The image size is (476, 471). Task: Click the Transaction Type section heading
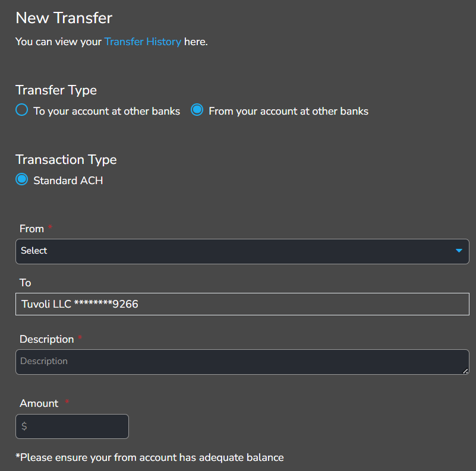[66, 159]
